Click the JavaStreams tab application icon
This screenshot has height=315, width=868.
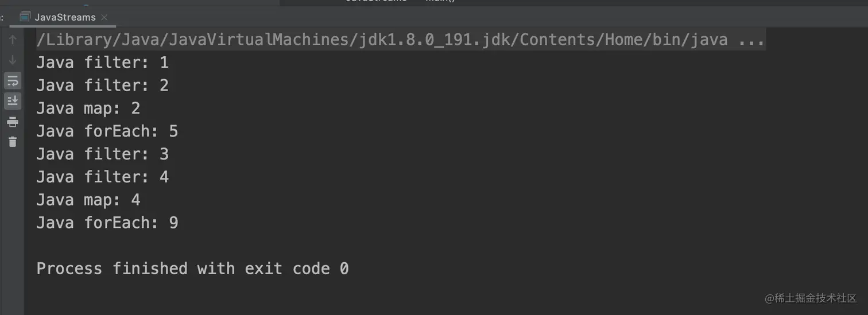click(x=25, y=17)
